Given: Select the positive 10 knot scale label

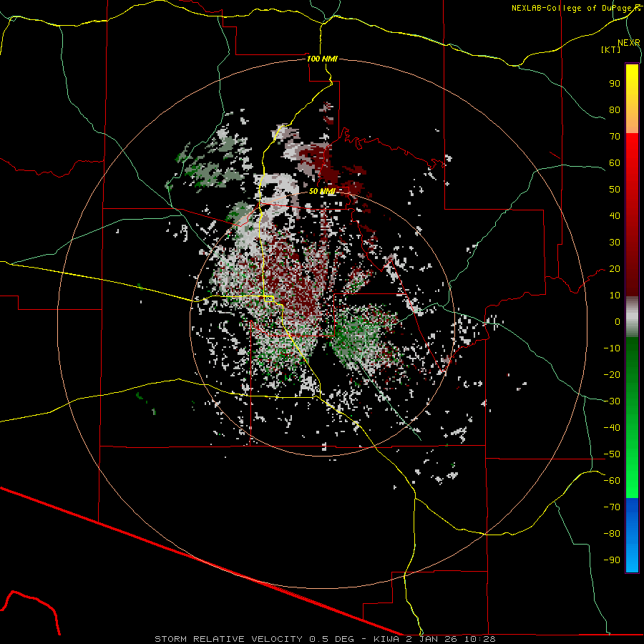Looking at the screenshot, I should point(615,296).
